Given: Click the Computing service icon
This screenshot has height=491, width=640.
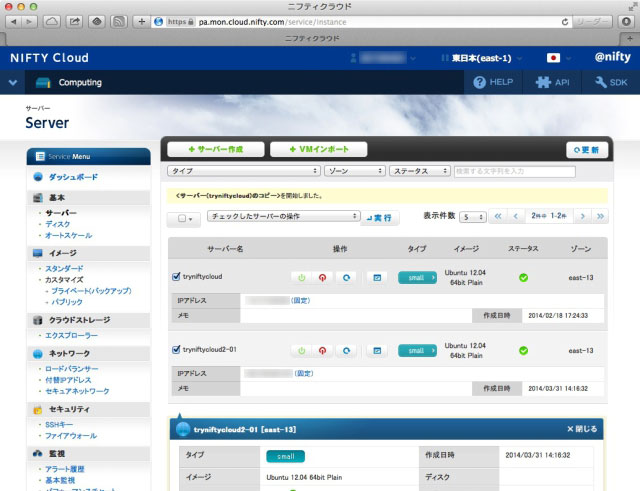Looking at the screenshot, I should [x=43, y=82].
